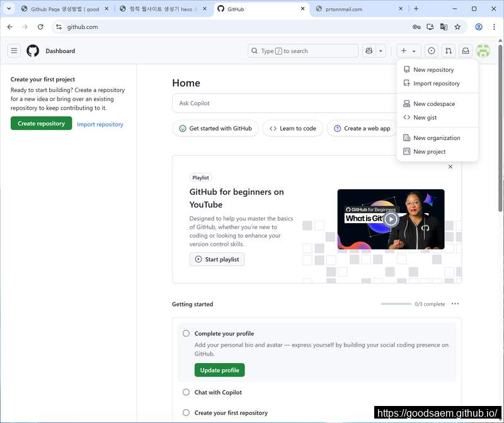Switch to the 정적 웹사이트 생성기 hexo tab

coord(163,9)
